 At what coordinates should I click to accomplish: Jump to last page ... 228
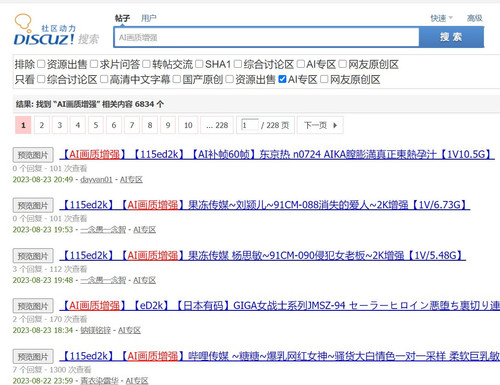point(217,125)
